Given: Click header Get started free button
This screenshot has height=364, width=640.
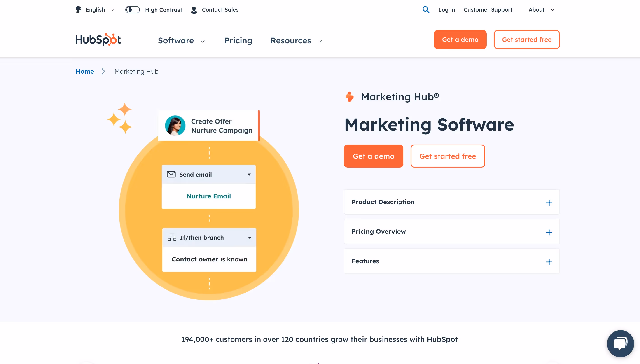Looking at the screenshot, I should (x=526, y=40).
